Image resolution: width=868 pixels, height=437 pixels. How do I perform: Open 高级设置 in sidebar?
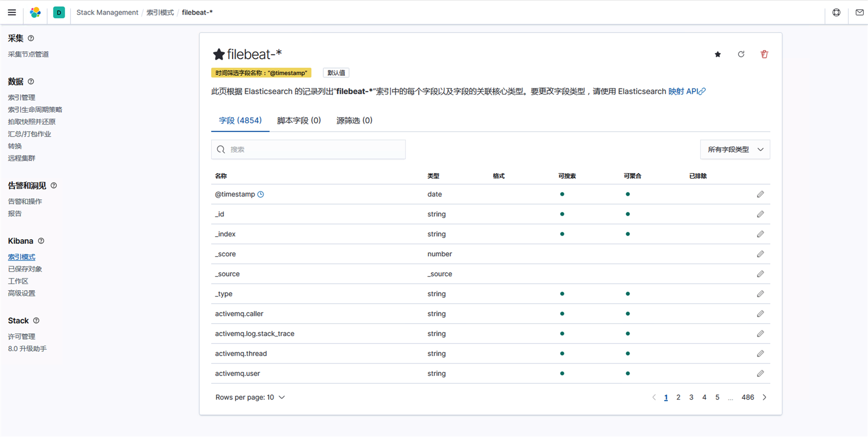point(21,294)
